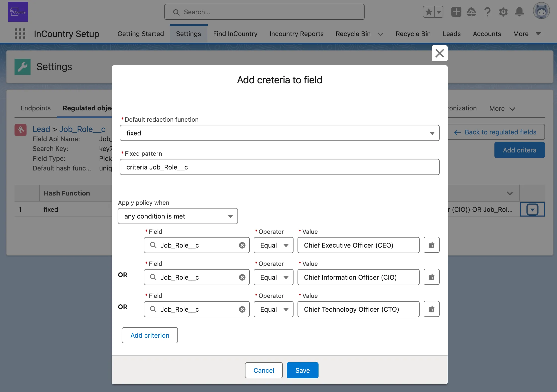
Task: Remove the CTO criterion with trash icon
Action: pos(431,309)
